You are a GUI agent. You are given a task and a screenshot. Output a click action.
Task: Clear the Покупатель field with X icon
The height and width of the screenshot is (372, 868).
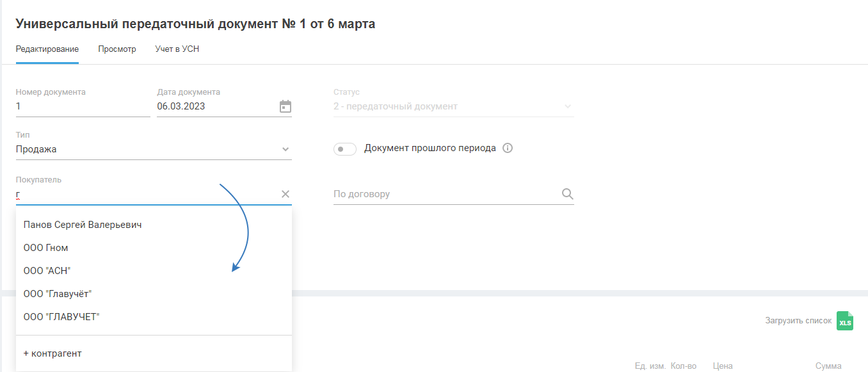point(285,194)
